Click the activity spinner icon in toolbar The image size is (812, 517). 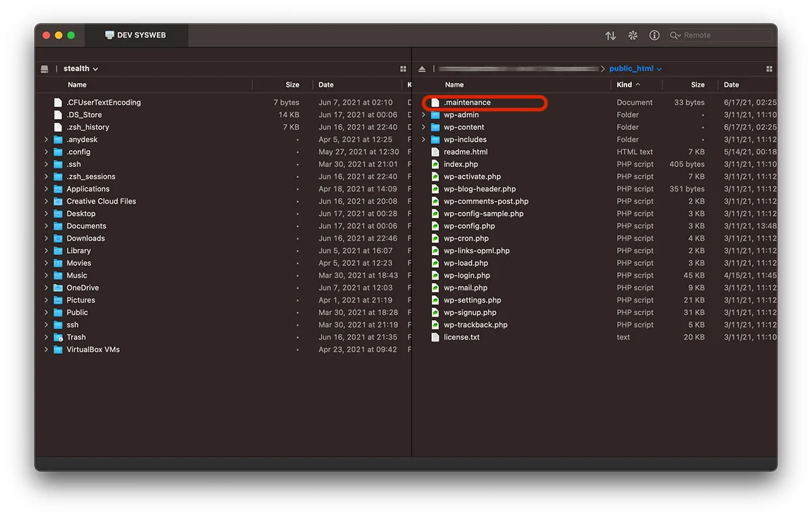pyautogui.click(x=633, y=35)
